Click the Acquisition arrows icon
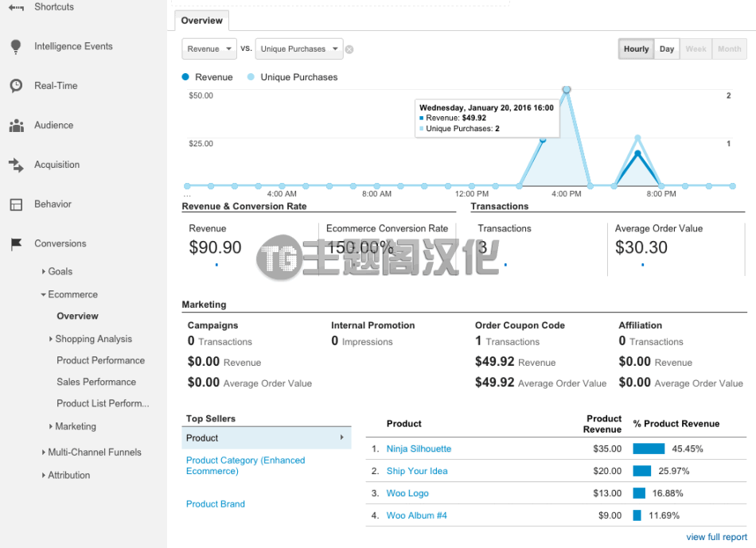This screenshot has width=756, height=548. point(16,165)
